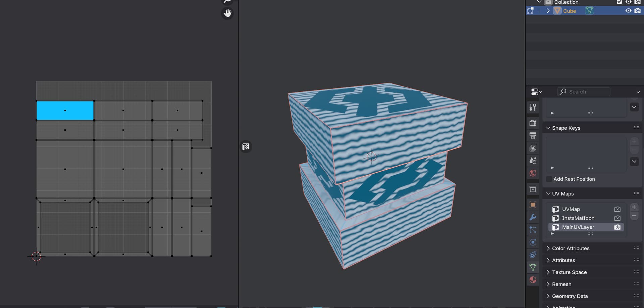
Task: Open the Modifiers wrench tab
Action: click(533, 217)
